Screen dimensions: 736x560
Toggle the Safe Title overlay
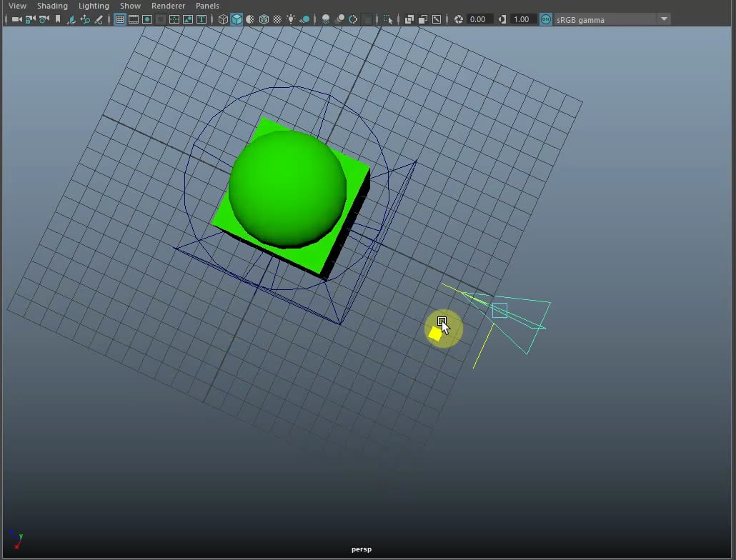(x=202, y=19)
